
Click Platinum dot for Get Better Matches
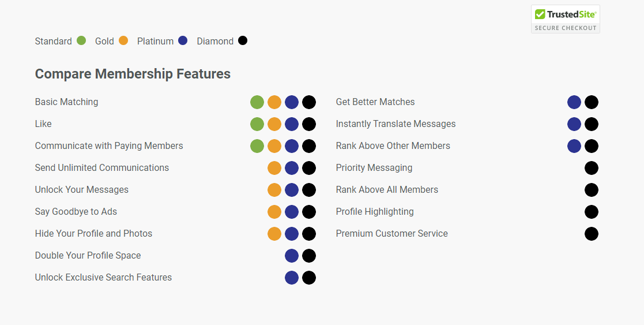pyautogui.click(x=574, y=102)
